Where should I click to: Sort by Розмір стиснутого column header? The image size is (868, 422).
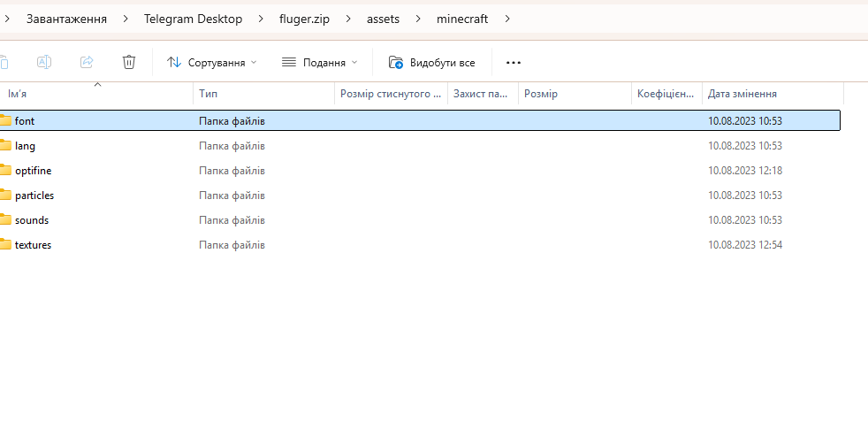392,94
